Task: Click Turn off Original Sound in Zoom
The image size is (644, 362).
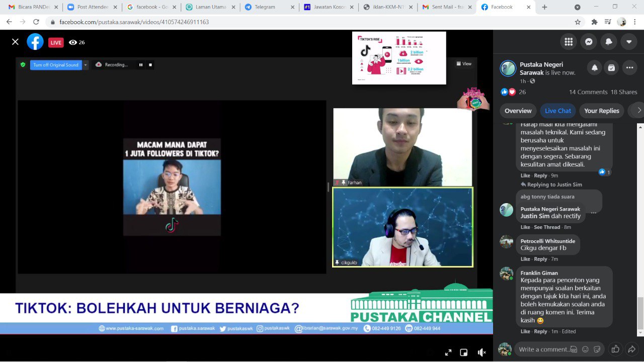Action: click(x=56, y=65)
